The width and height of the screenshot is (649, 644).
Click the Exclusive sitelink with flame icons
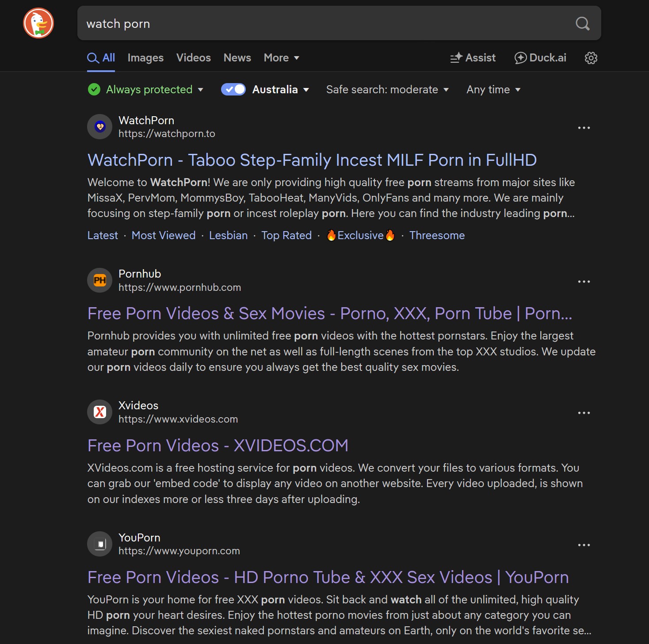[360, 235]
